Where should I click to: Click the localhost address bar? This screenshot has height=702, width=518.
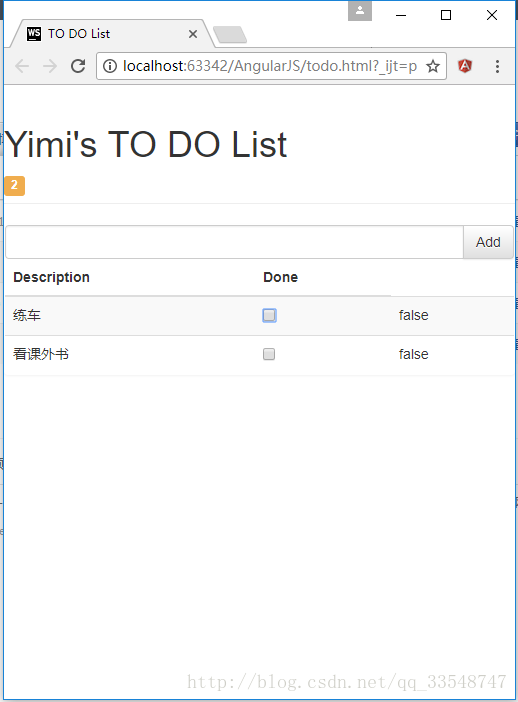[x=270, y=66]
